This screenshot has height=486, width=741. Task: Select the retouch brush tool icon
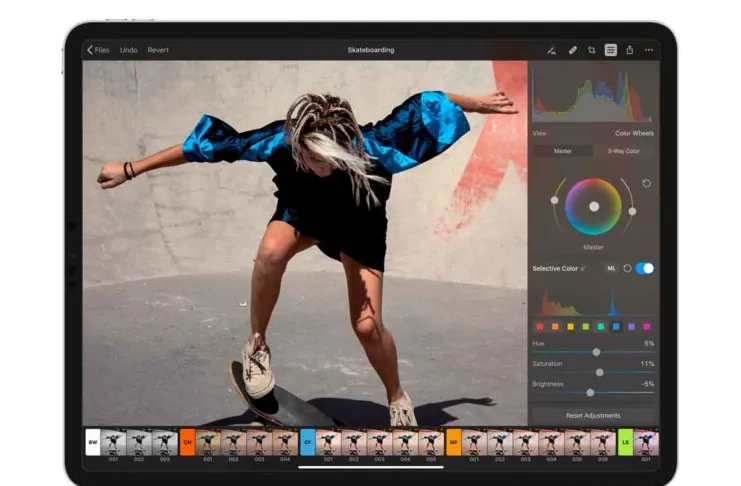(x=552, y=49)
